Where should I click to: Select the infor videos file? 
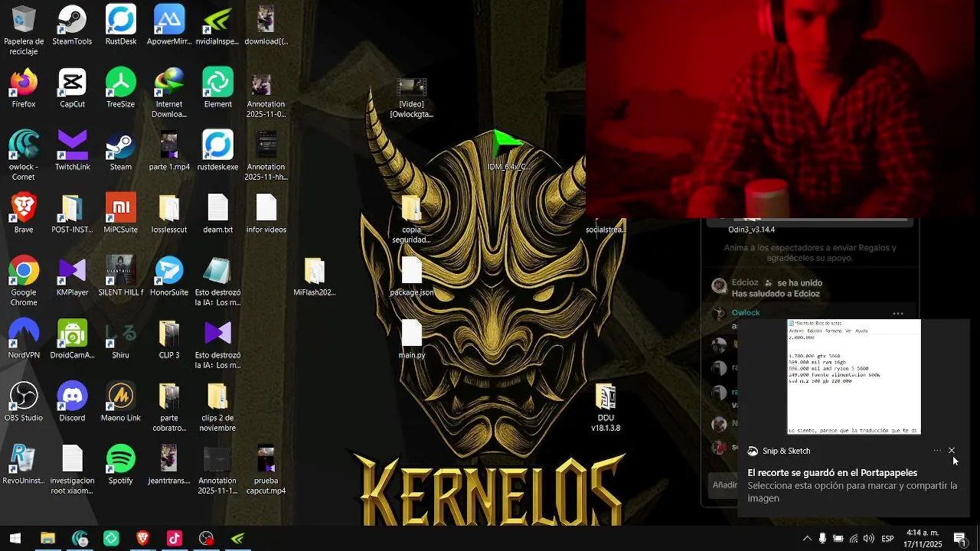[266, 214]
